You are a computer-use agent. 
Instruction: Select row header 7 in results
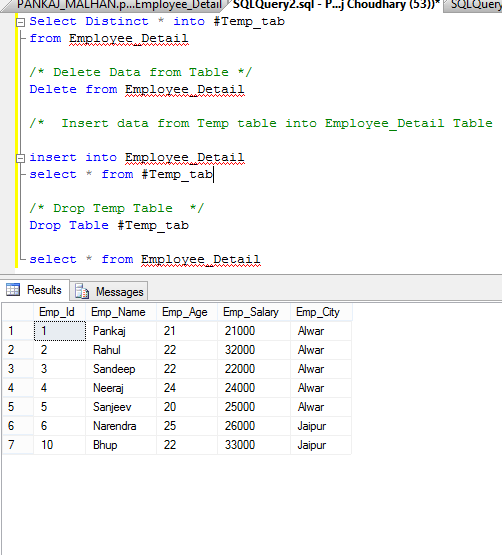18,445
